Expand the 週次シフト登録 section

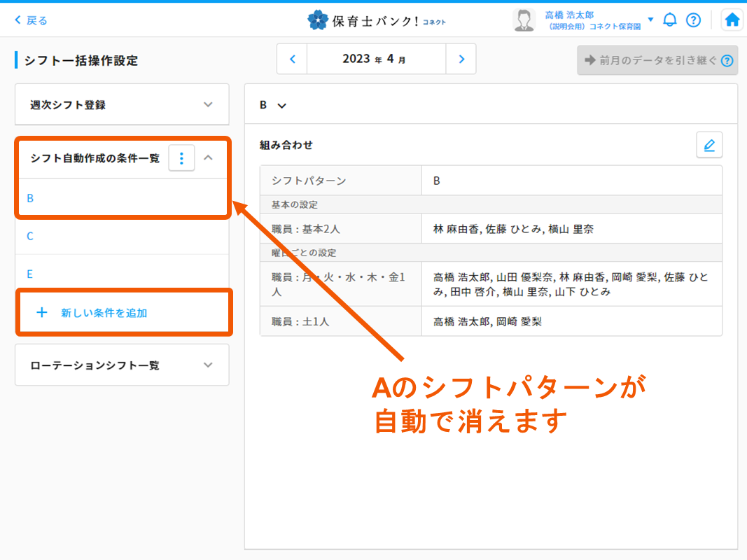click(x=208, y=104)
